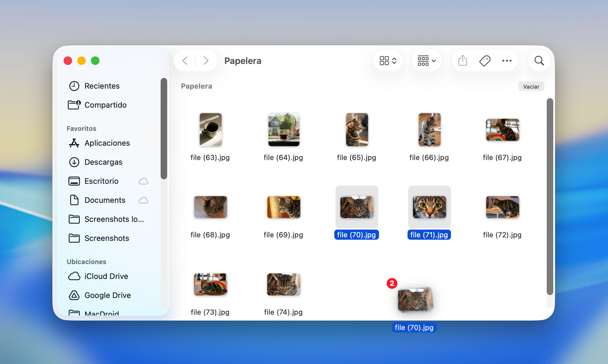The height and width of the screenshot is (364, 608).
Task: Click the Tags toolbar icon
Action: (x=485, y=61)
